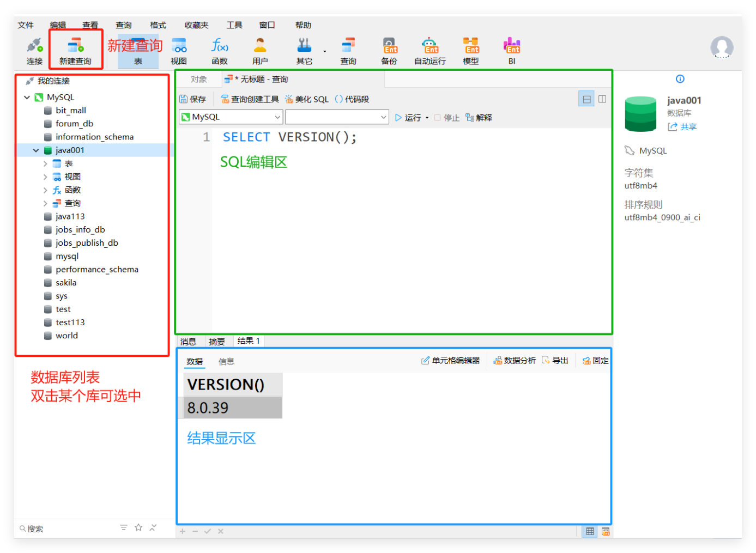Open the 函数 (Function) toolbar icon
Screen dimensions: 756x553
[219, 50]
